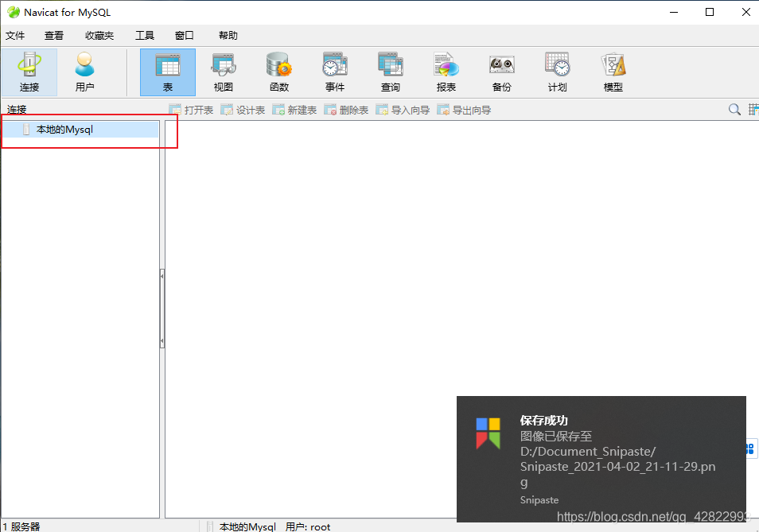Open the 文件 (File) menu
The image size is (759, 532).
[15, 35]
